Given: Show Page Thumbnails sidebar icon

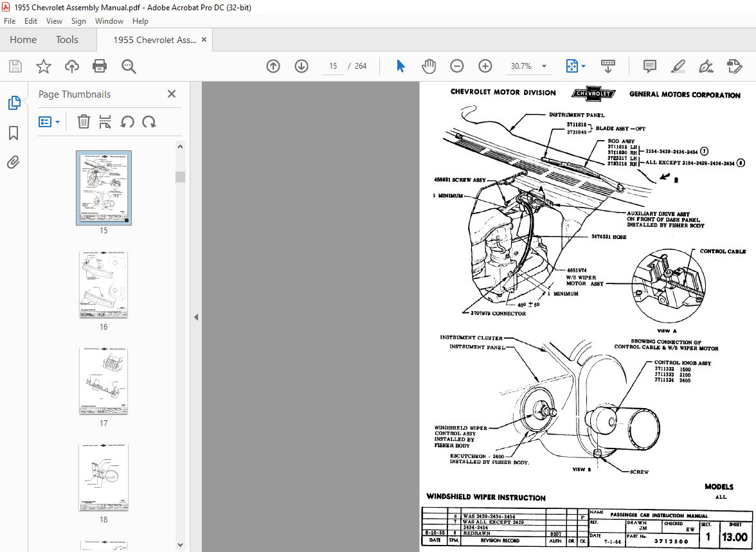Looking at the screenshot, I should coord(14,102).
